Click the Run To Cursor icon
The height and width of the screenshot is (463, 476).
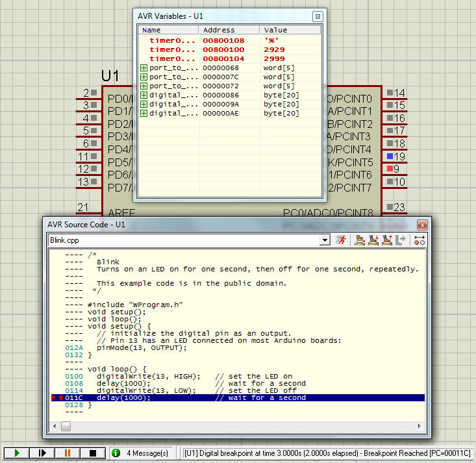401,240
